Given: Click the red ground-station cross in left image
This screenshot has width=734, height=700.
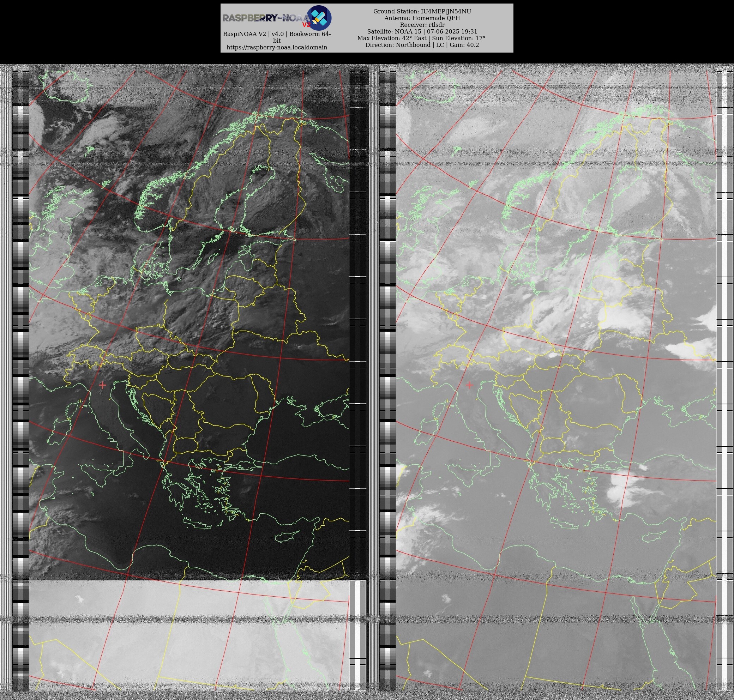Looking at the screenshot, I should click(x=102, y=385).
